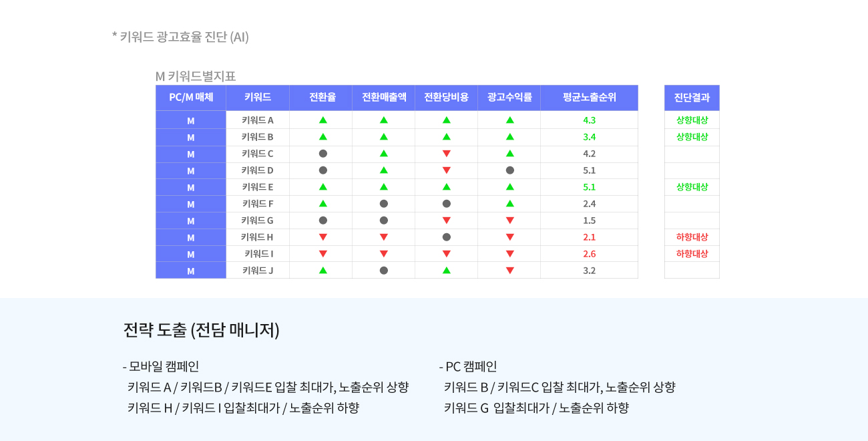
Task: Click 키워드 D's gray 광고수익률 circle
Action: point(510,170)
